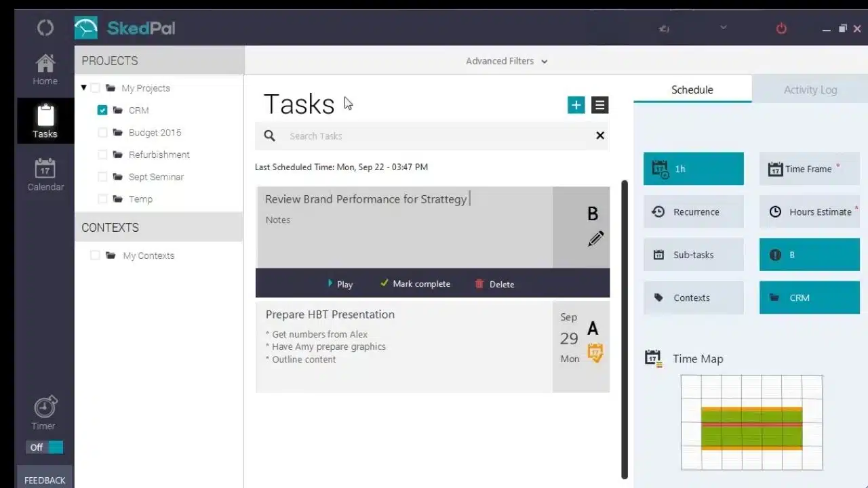Check the Refurbishment checkbox
868x488 pixels.
tap(102, 155)
